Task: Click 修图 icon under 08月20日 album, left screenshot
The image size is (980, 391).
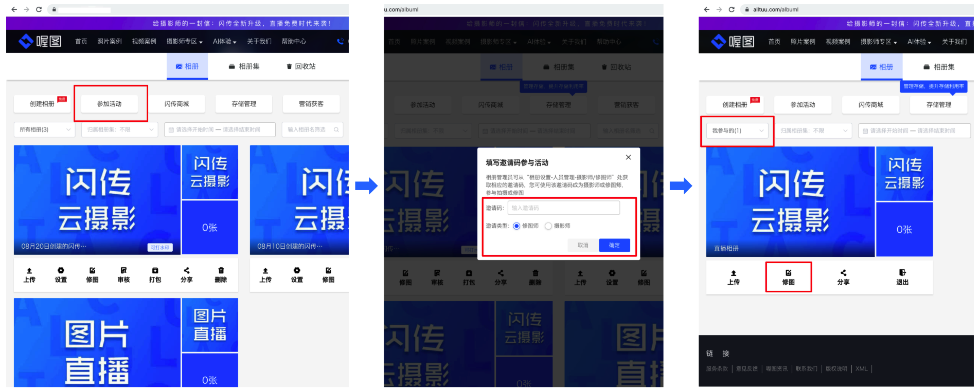Action: (92, 271)
